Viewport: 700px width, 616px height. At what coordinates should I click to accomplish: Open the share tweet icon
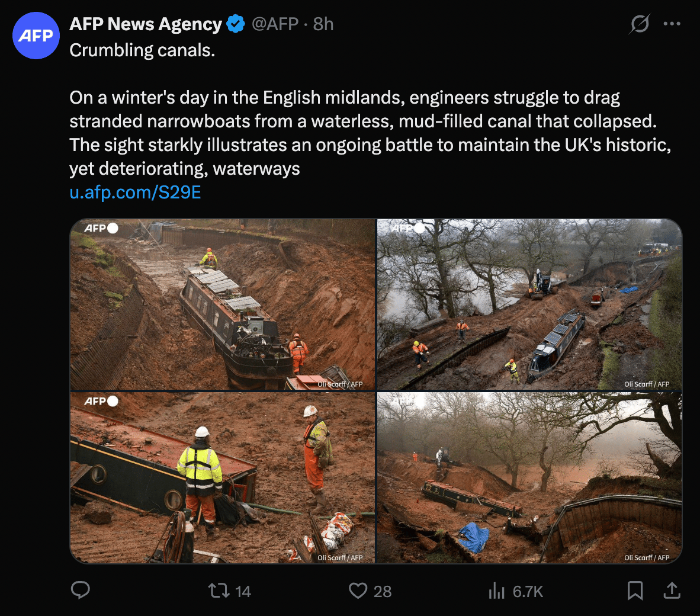point(672,591)
